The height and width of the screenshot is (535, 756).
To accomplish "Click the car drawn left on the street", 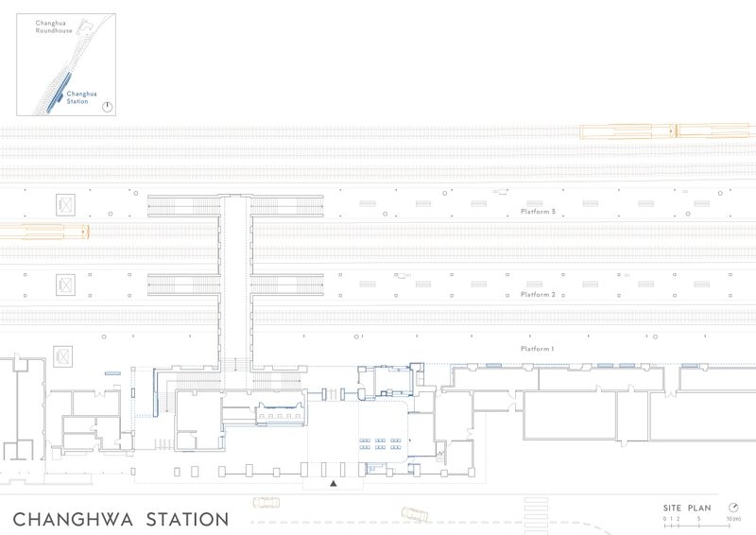I will coord(266,503).
